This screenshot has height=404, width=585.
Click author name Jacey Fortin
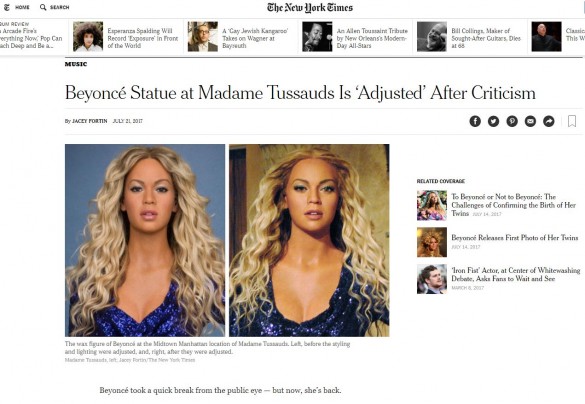90,121
